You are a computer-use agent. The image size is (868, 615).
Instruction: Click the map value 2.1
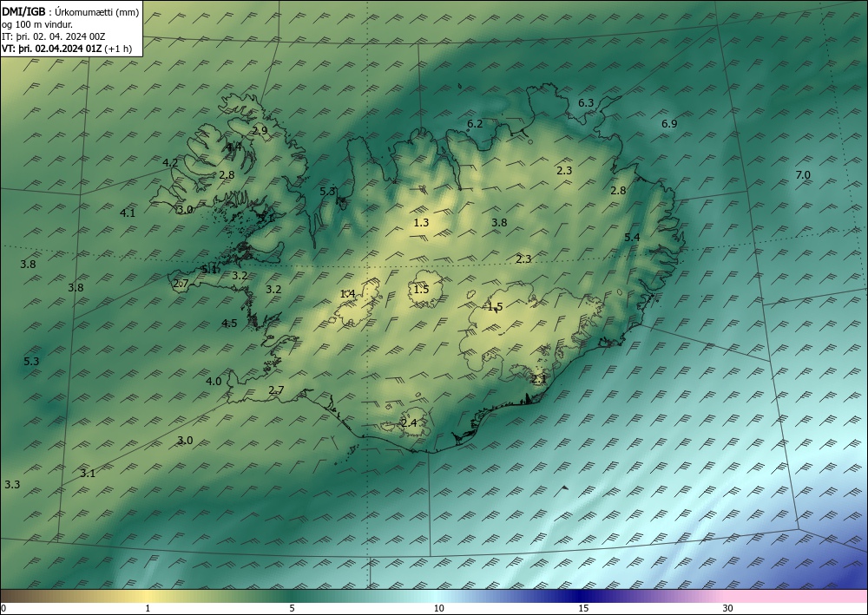[x=539, y=379]
